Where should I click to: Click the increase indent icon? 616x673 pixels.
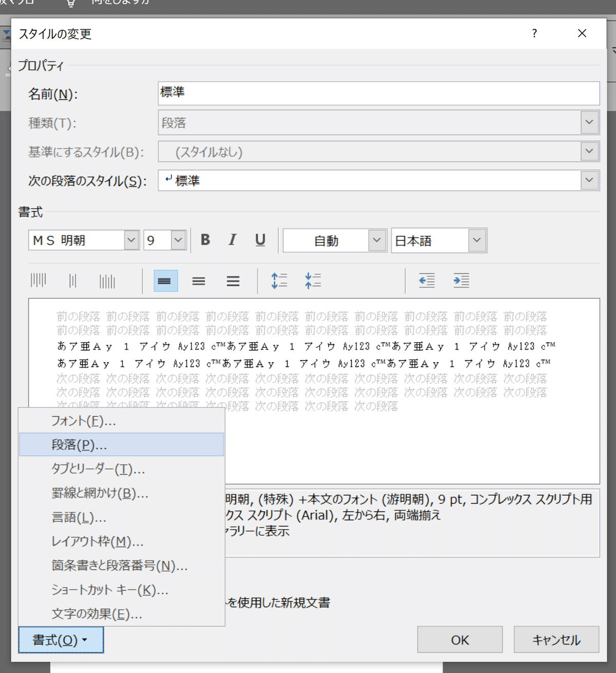(x=460, y=281)
